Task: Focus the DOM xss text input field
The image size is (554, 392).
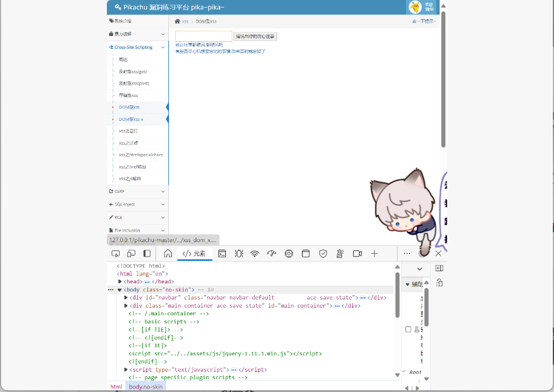Action: point(204,37)
